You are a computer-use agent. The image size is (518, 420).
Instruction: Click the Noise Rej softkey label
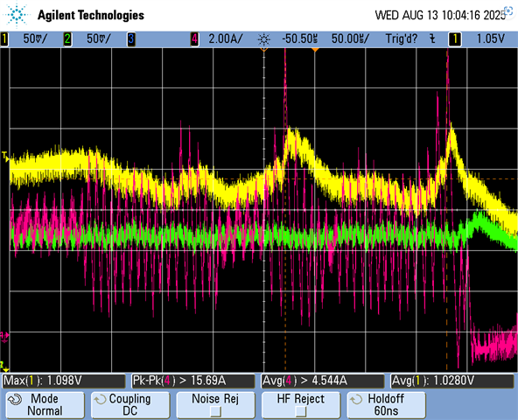(x=215, y=399)
